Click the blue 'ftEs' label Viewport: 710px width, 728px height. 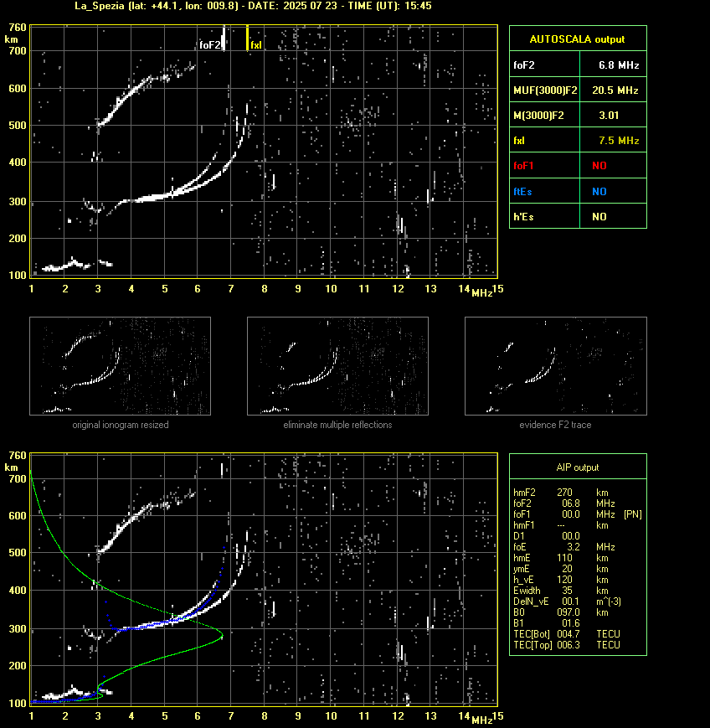coord(522,192)
